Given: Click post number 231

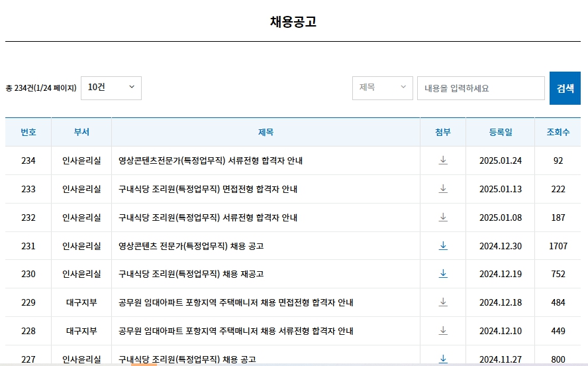Looking at the screenshot, I should [x=28, y=246].
